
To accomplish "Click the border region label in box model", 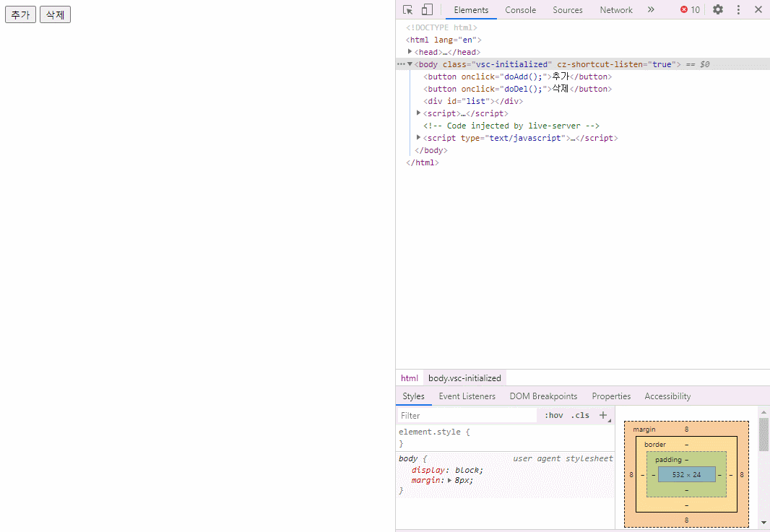I will 655,444.
